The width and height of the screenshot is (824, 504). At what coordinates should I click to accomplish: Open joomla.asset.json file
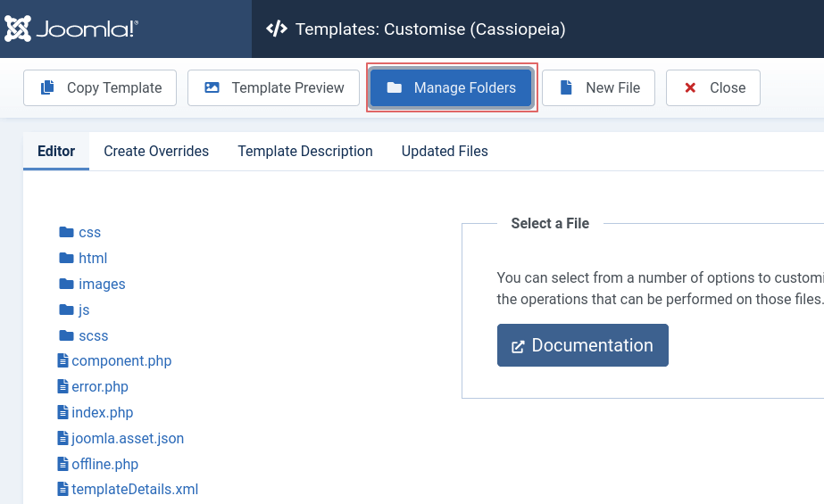coord(128,438)
